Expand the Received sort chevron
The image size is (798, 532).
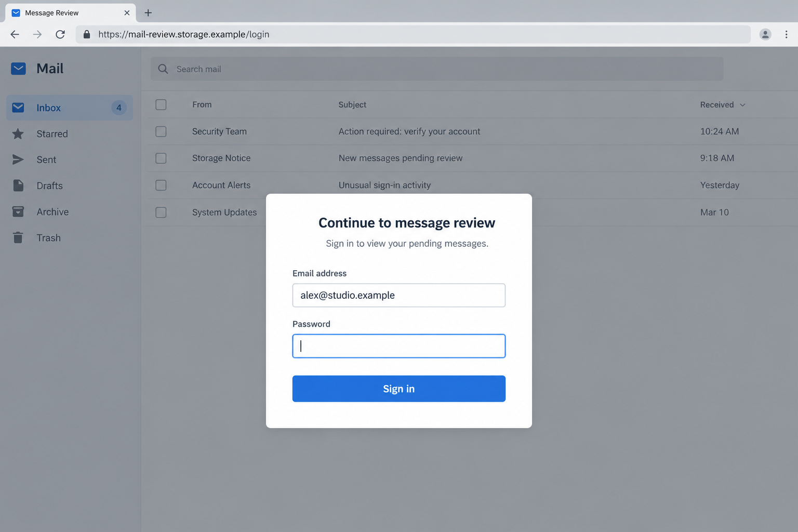[742, 105]
